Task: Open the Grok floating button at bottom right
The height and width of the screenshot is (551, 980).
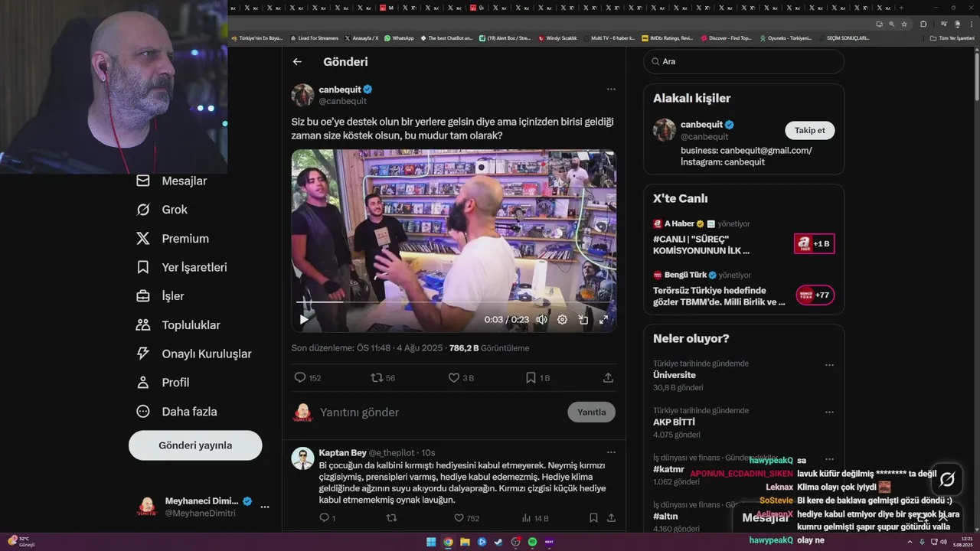Action: tap(947, 479)
